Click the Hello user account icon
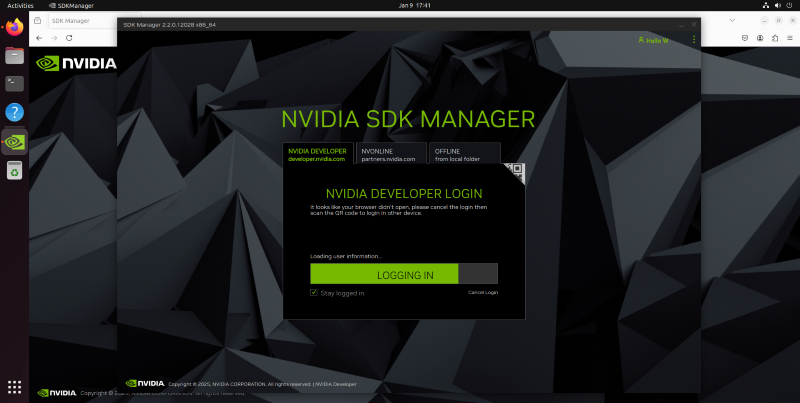Viewport: 800px width, 403px height. tap(655, 40)
